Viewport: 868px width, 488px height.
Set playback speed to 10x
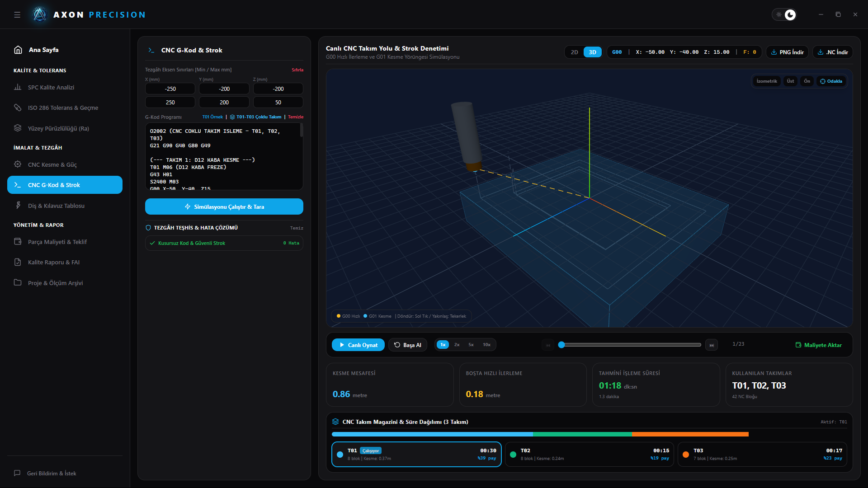click(486, 345)
